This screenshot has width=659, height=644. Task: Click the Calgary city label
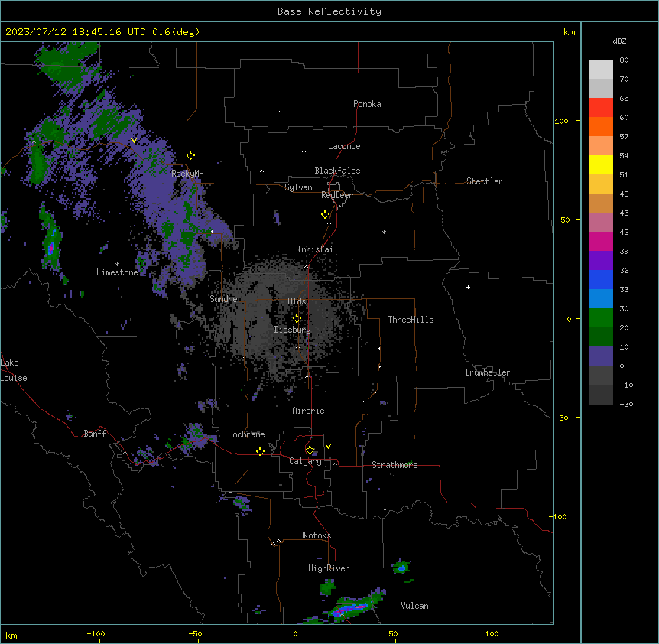tap(305, 461)
